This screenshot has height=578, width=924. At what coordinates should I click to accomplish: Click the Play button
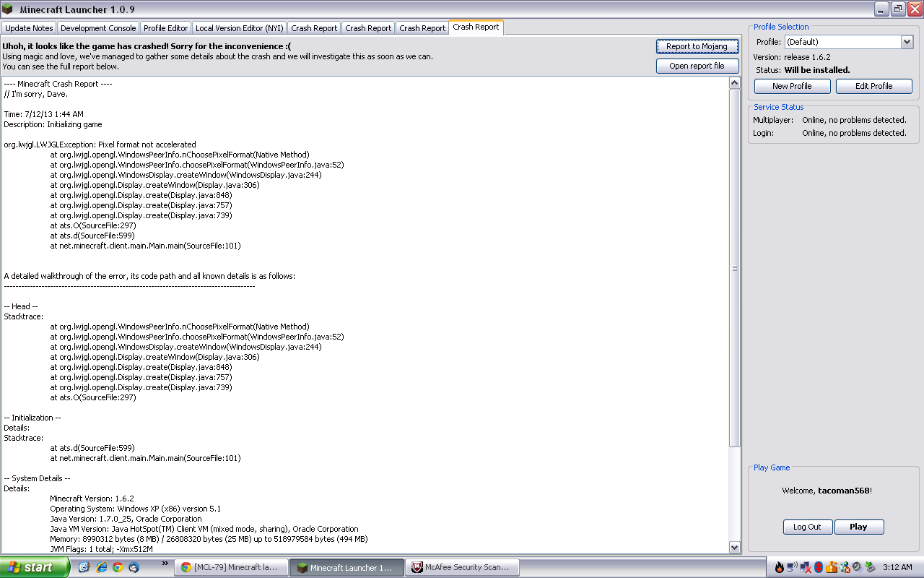pyautogui.click(x=859, y=527)
